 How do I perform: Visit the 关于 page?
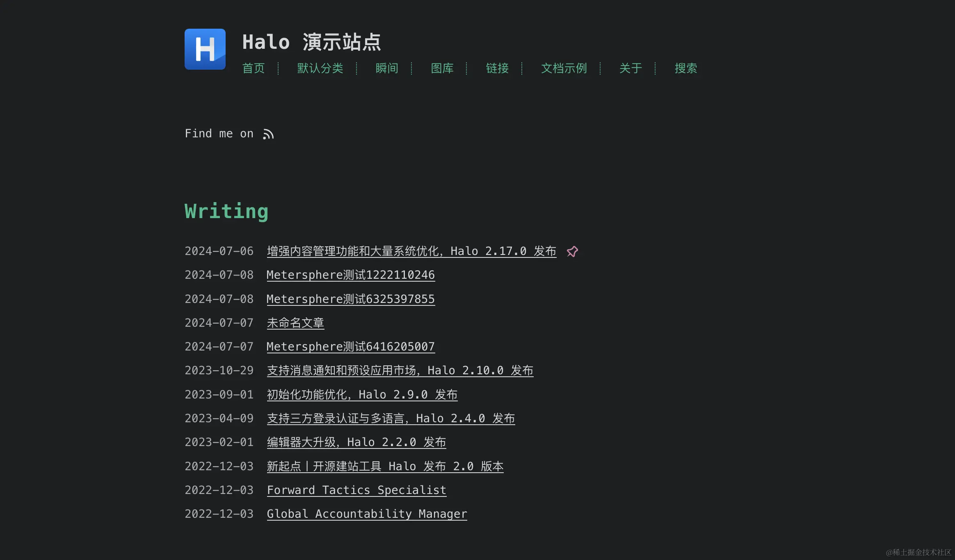631,68
